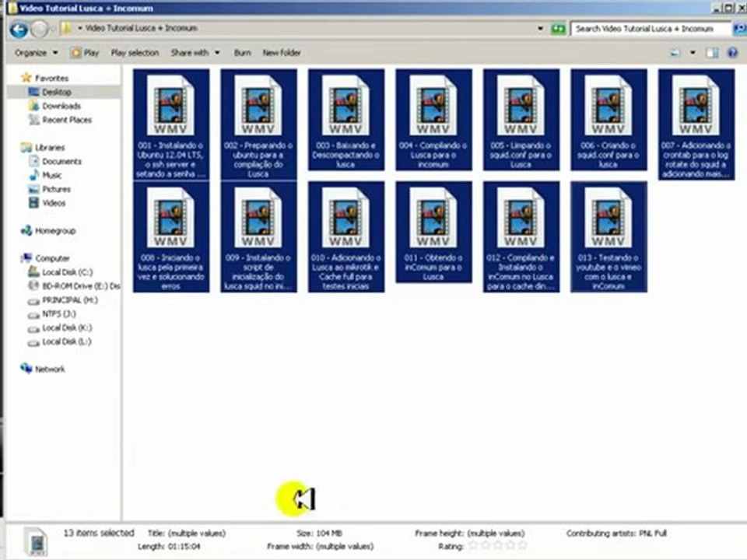Go back with the Back arrow button
The height and width of the screenshot is (560, 747).
[x=19, y=30]
